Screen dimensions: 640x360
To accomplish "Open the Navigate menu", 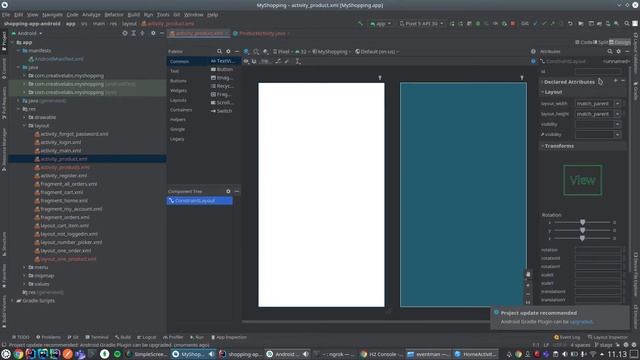I will tap(52, 15).
